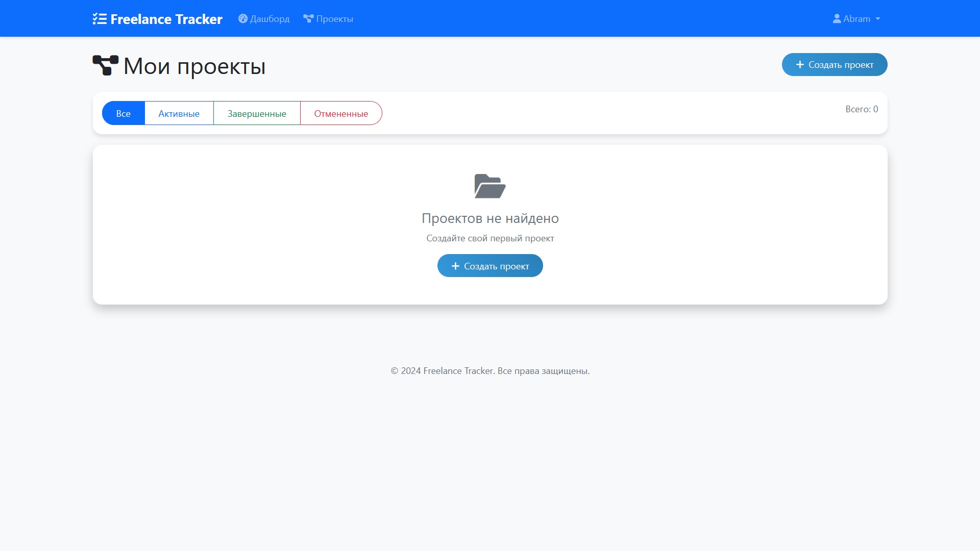The image size is (980, 551).
Task: Click the large diagram icon beside Мои проекты
Action: coord(106,66)
